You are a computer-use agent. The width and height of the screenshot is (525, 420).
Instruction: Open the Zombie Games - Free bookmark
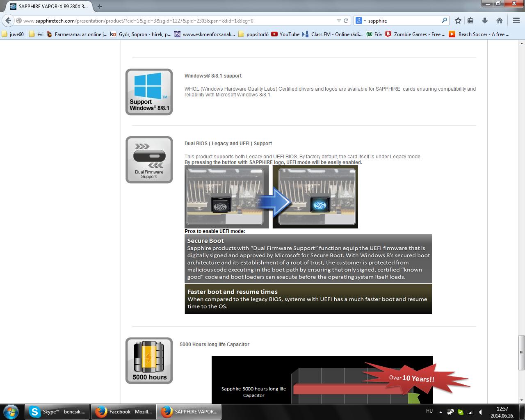(415, 34)
